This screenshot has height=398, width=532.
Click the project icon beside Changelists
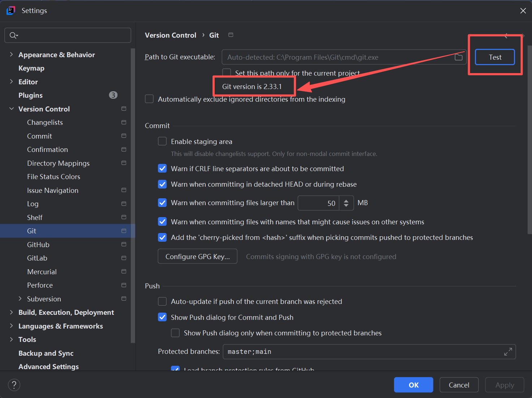point(124,122)
